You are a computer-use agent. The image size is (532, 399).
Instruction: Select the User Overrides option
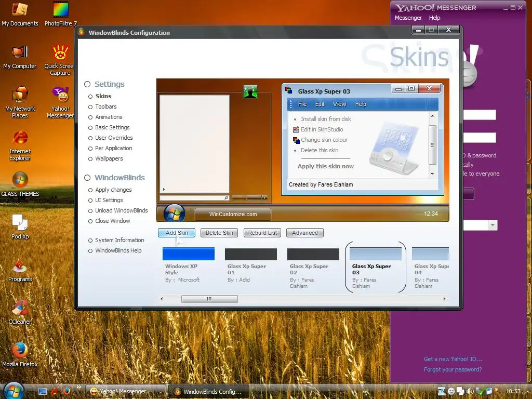coord(114,138)
